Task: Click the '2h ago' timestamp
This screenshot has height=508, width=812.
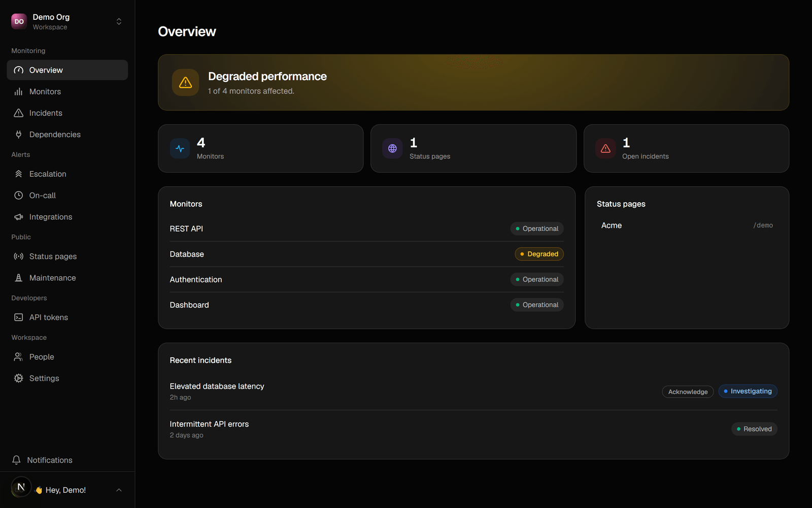Action: [180, 397]
